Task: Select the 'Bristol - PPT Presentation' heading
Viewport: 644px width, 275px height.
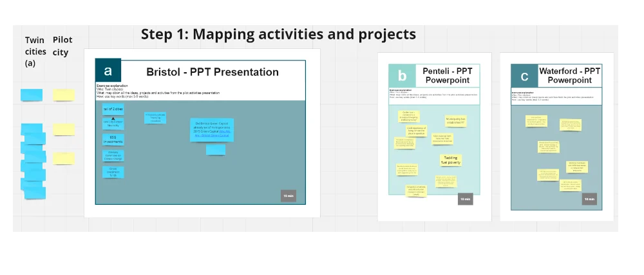Action: click(x=213, y=72)
